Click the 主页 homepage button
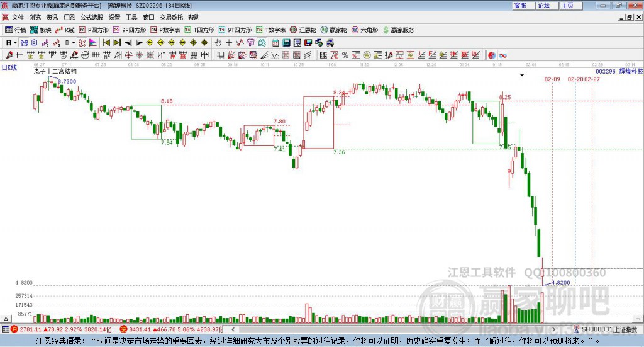Image resolution: width=644 pixels, height=347 pixels. tap(571, 5)
